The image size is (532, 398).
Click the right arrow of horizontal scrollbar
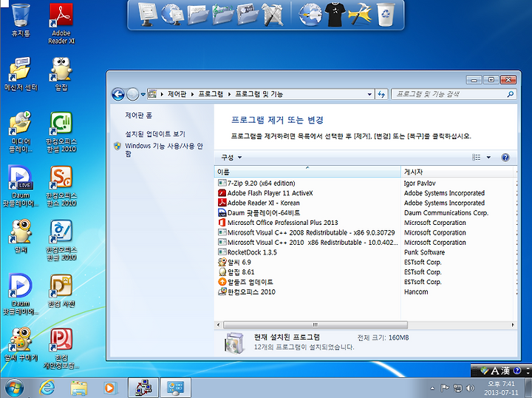click(x=513, y=325)
